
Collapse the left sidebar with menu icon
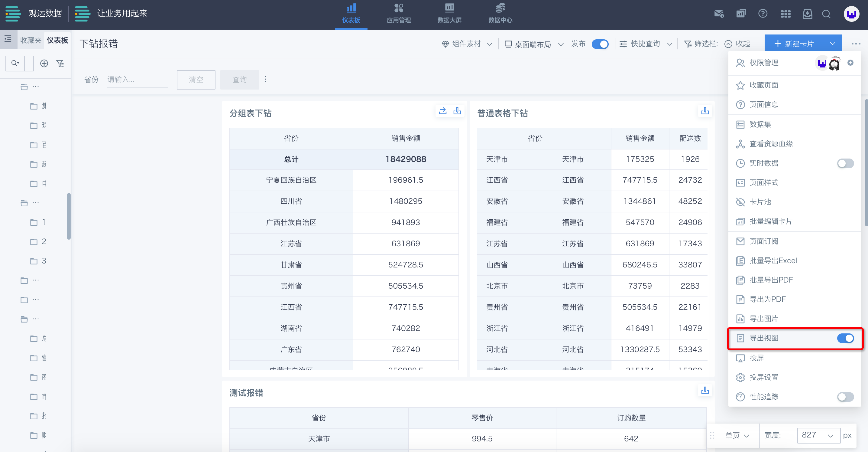(8, 39)
